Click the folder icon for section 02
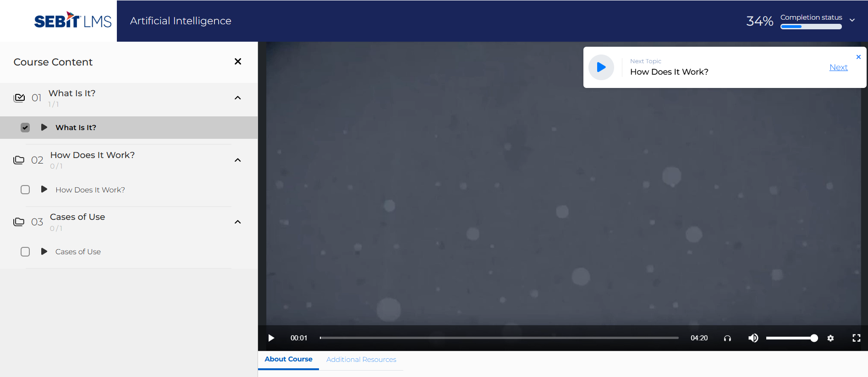The width and height of the screenshot is (868, 377). [19, 160]
